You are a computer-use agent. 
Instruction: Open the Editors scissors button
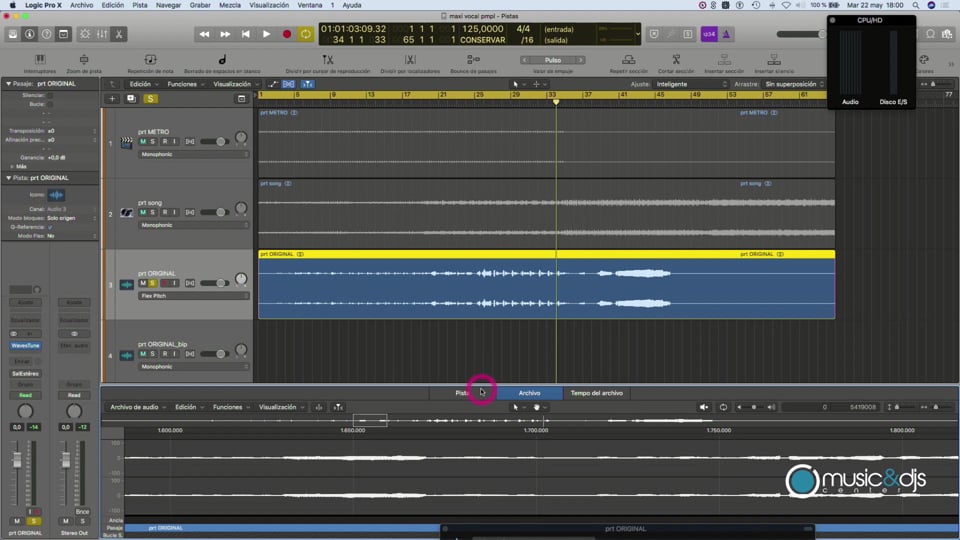tap(119, 34)
